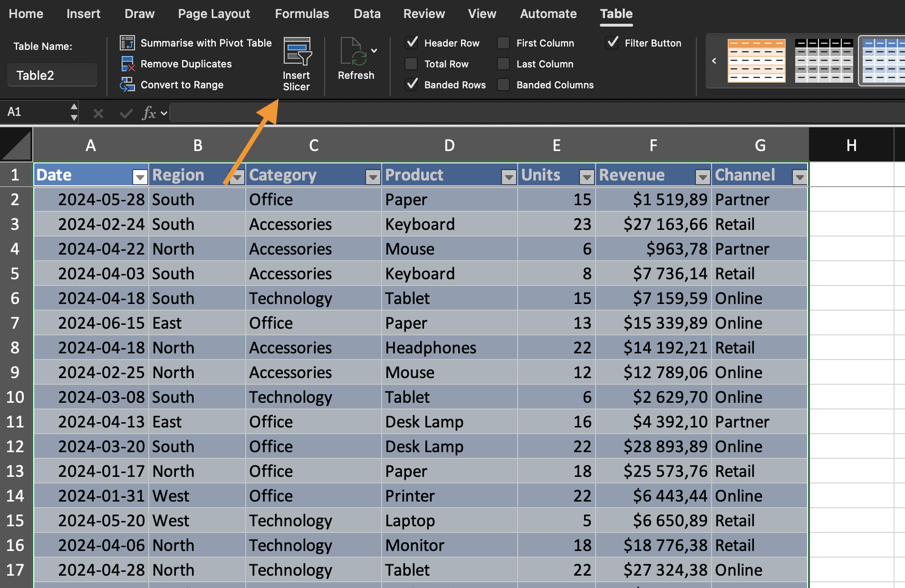Click the Remove Duplicates icon
Screen dimensions: 905x588
click(x=127, y=64)
